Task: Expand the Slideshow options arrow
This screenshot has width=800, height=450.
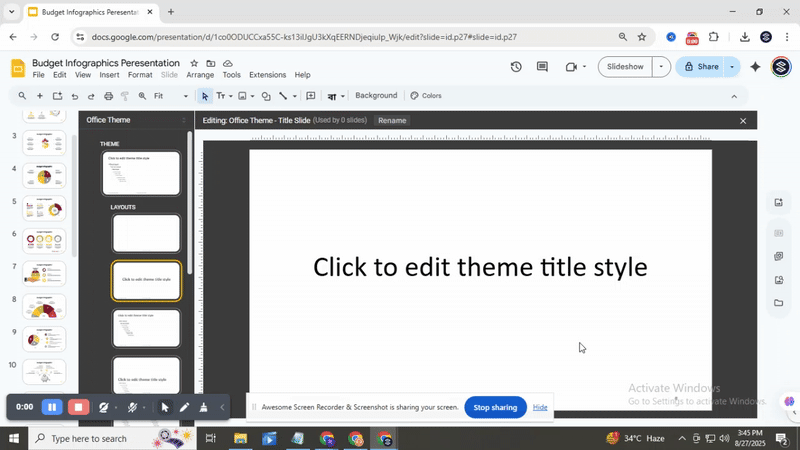Action: tap(661, 67)
